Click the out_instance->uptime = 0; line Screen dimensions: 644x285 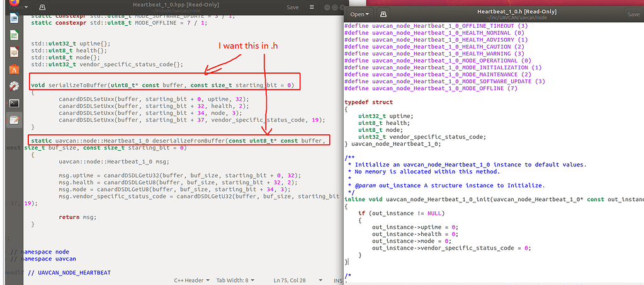click(x=415, y=227)
